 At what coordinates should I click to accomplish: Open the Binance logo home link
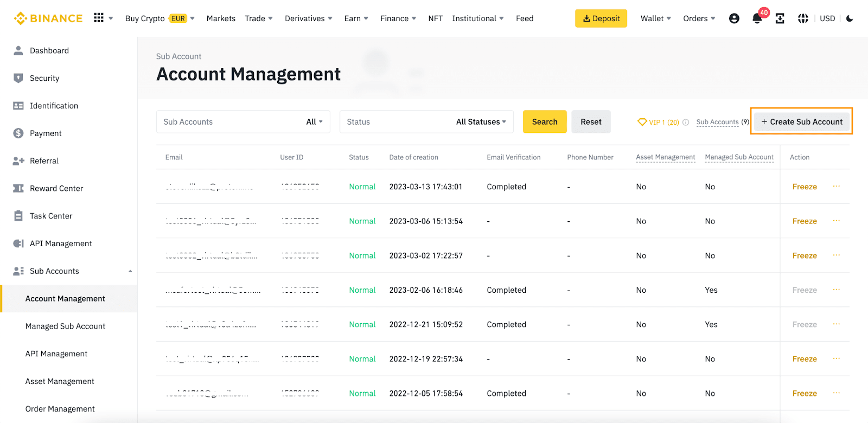48,18
